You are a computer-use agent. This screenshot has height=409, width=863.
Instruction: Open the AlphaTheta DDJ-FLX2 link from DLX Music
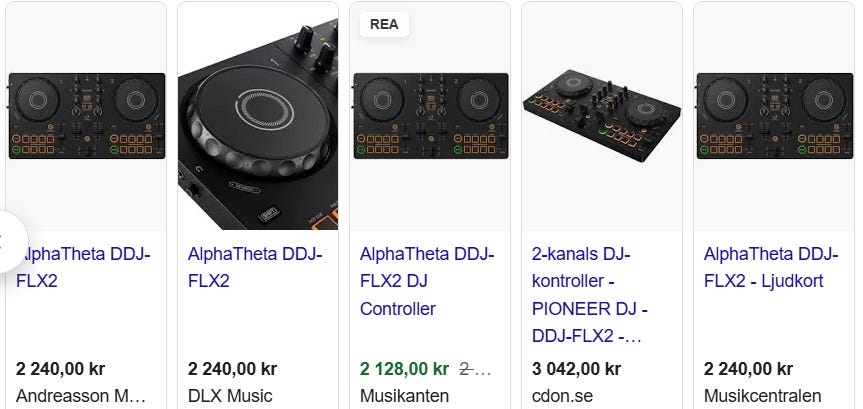click(x=255, y=267)
